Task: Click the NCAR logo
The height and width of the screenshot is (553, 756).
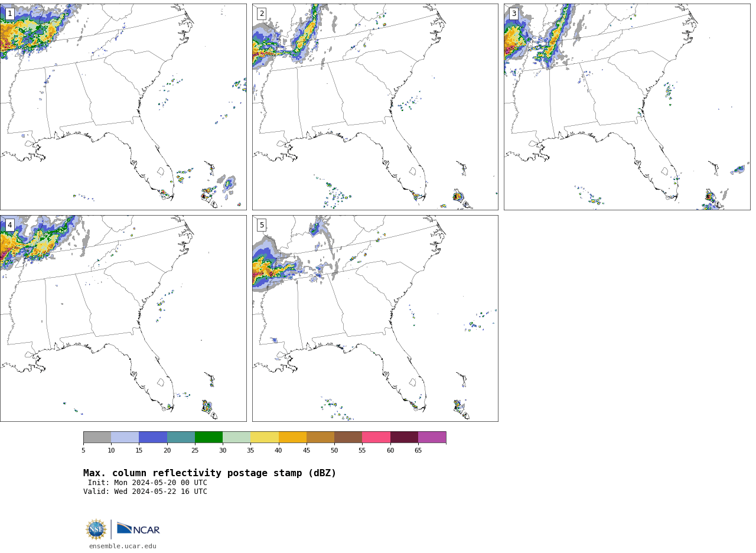Action: click(x=138, y=529)
